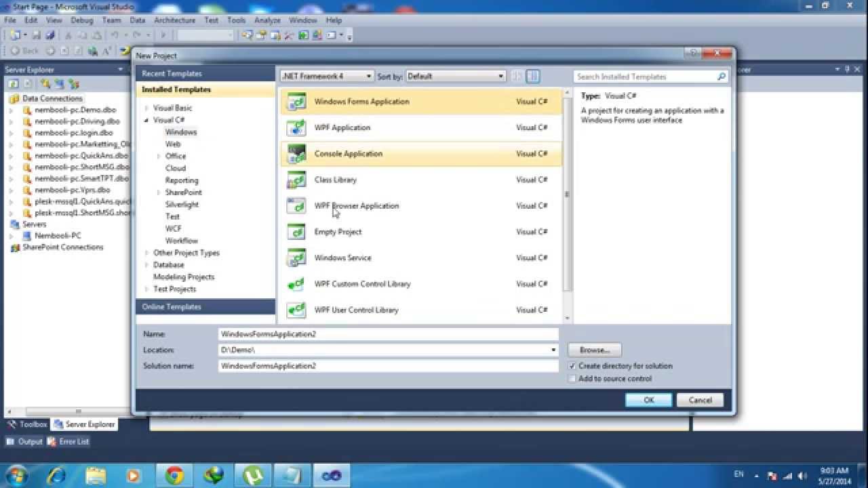
Task: Check Add to source control
Action: pyautogui.click(x=572, y=379)
